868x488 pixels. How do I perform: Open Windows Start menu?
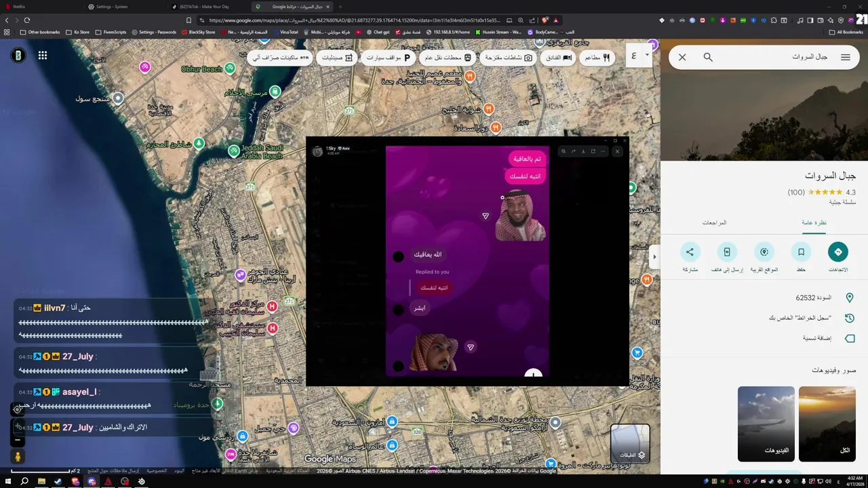(7, 481)
